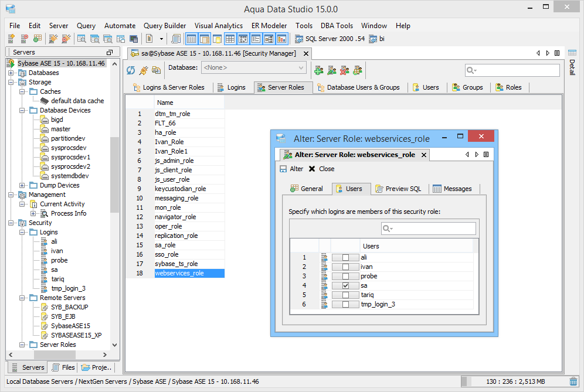Check the ivan login checkbox
This screenshot has height=392, width=584.
[x=345, y=267]
